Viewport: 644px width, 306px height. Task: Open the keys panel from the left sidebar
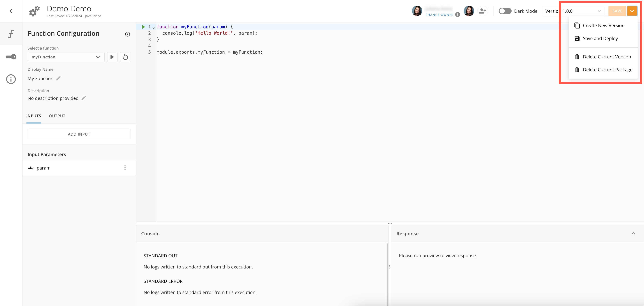[x=10, y=57]
